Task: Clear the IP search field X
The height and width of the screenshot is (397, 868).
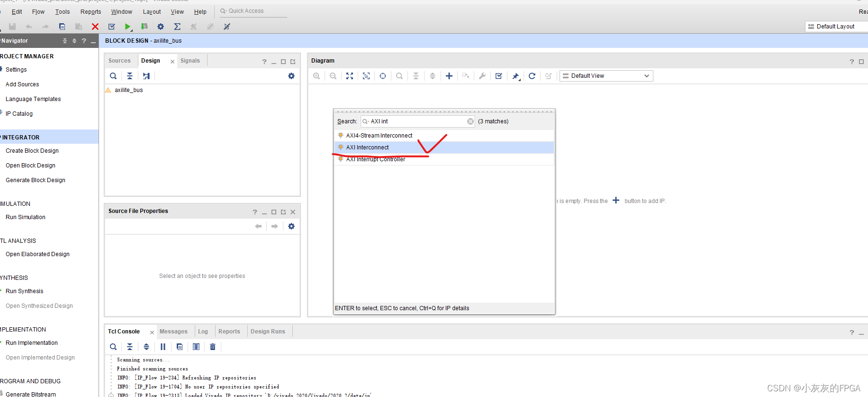Action: (470, 121)
